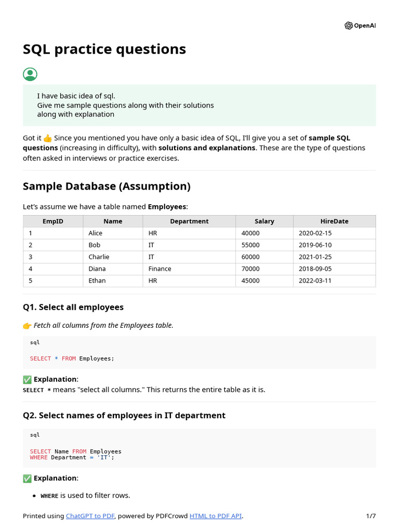Screen dimensions: 399x532
Task: Click the HireDate column header
Action: pos(334,221)
